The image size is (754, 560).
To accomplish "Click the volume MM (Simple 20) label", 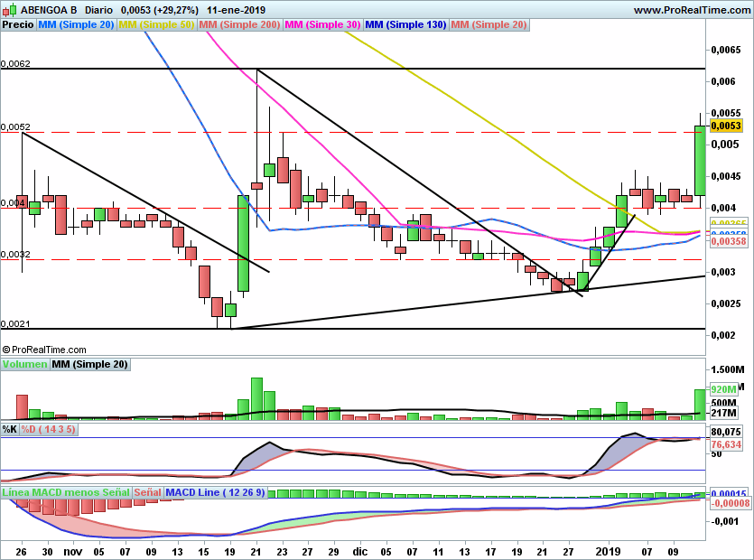I will [89, 364].
